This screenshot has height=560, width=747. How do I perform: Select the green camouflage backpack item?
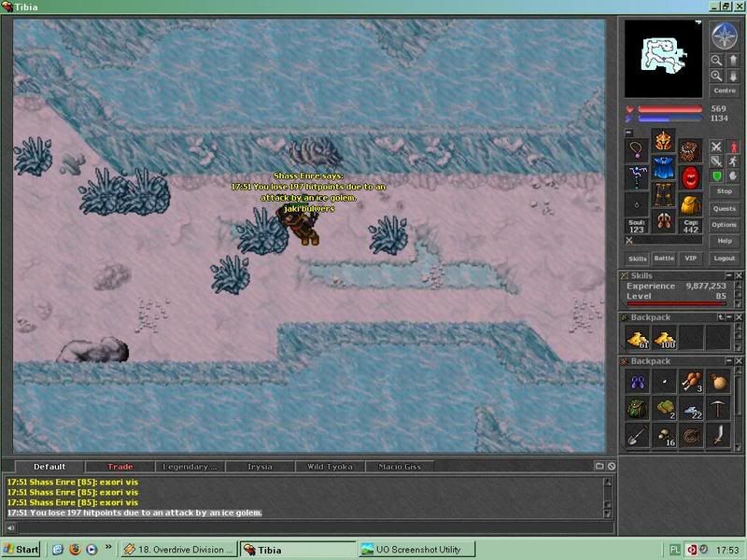point(637,409)
